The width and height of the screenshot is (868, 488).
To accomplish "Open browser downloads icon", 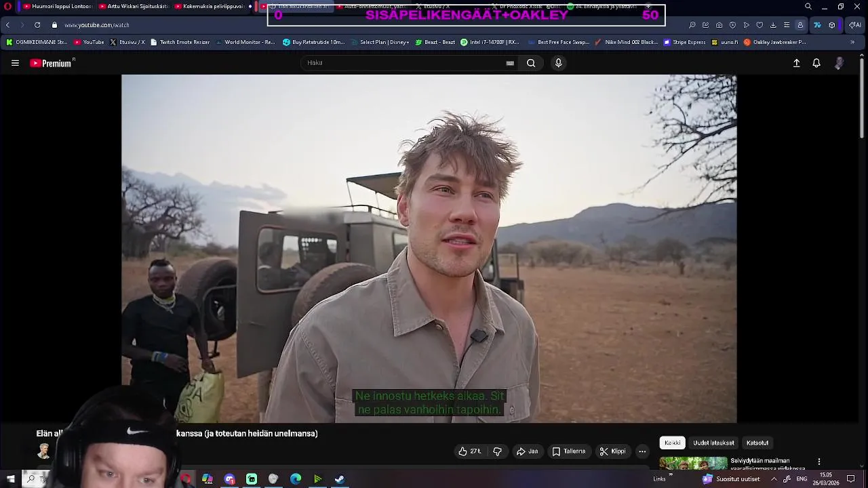I will click(773, 25).
